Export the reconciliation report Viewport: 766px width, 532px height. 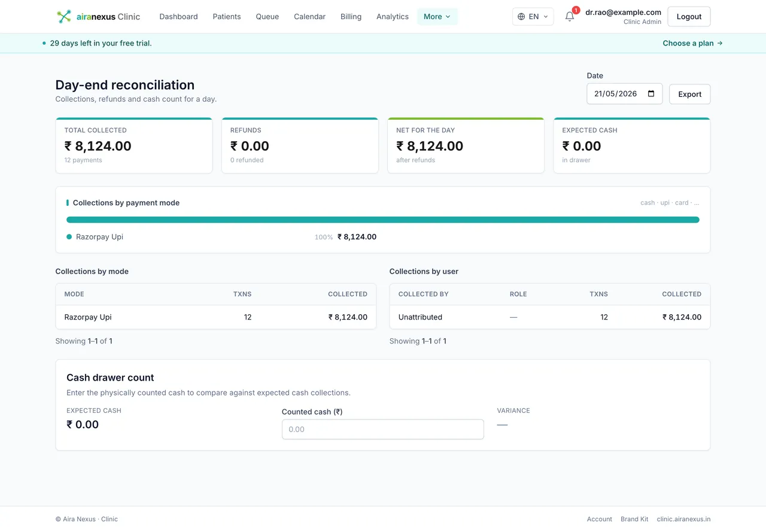coord(689,94)
